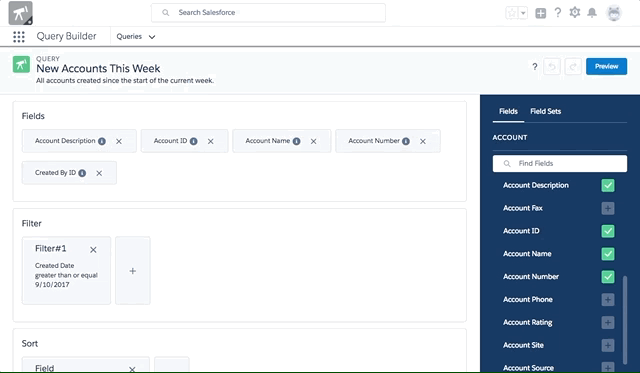Uncheck Account Name in field list
Screen dimensions: 640x373
(608, 254)
